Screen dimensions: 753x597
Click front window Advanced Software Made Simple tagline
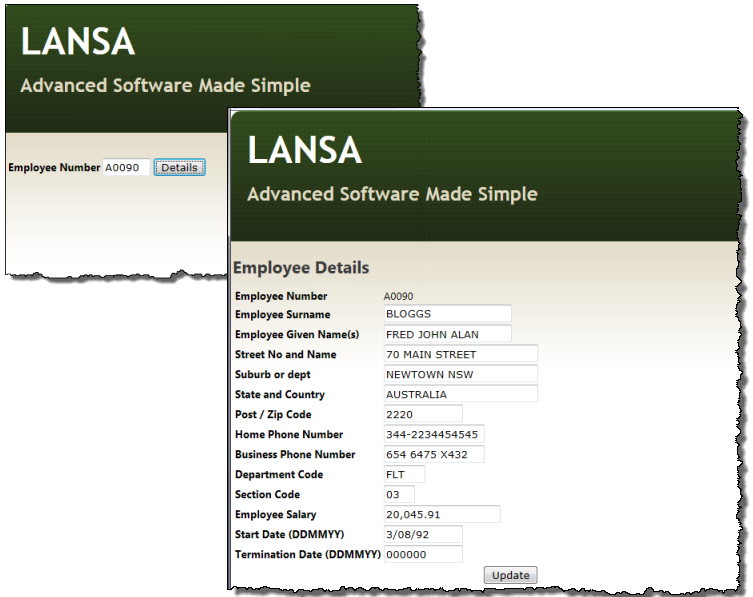click(392, 195)
